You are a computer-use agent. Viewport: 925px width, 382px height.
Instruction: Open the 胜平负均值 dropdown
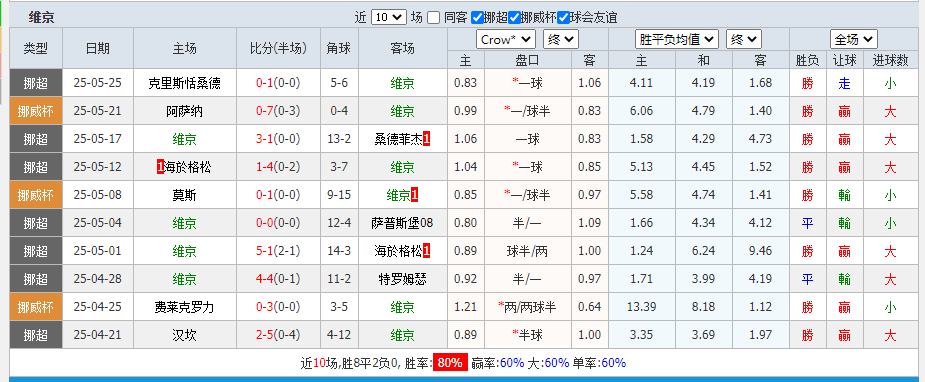677,39
